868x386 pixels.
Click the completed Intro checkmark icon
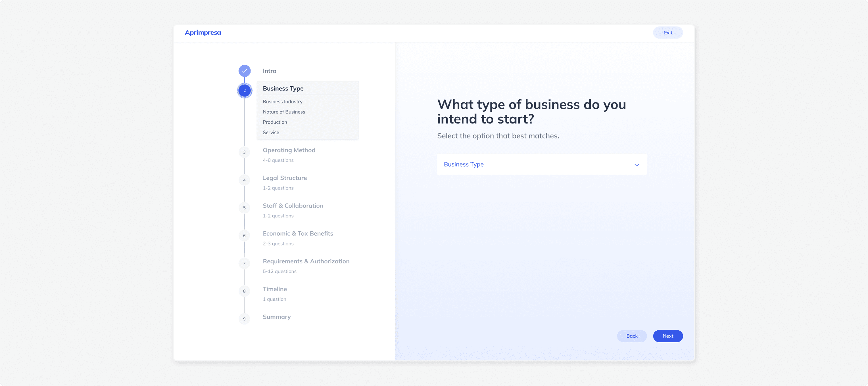tap(244, 71)
